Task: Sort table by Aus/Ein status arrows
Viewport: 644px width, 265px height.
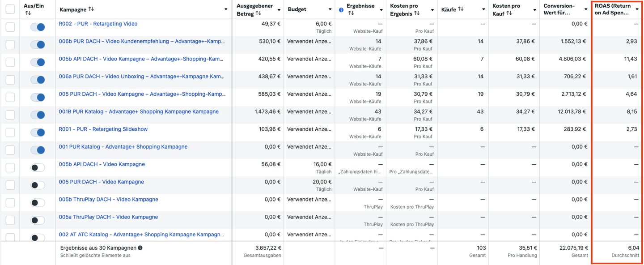Action: [28, 13]
